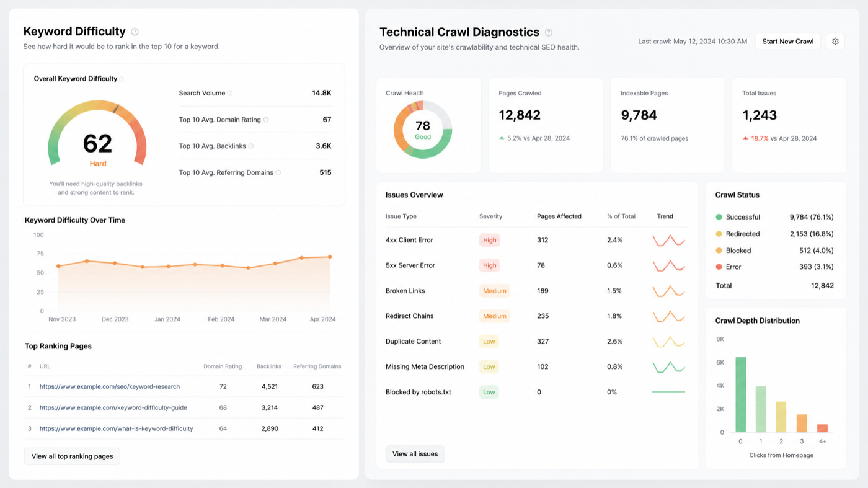Click the 4,521 backlinks cell

coord(269,386)
